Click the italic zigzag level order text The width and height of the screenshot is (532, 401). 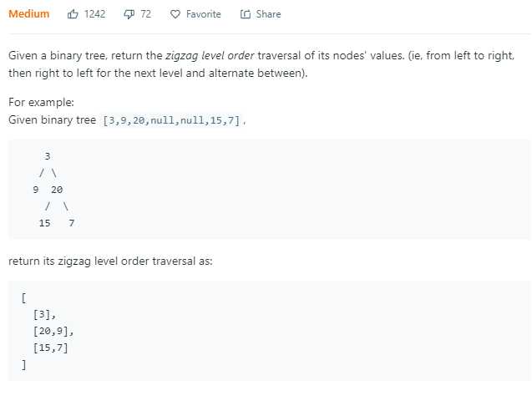210,56
